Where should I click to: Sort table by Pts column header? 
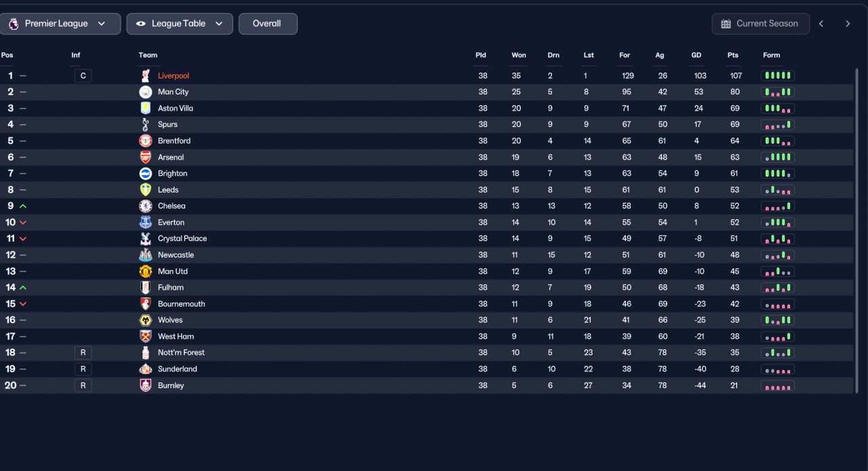point(732,56)
